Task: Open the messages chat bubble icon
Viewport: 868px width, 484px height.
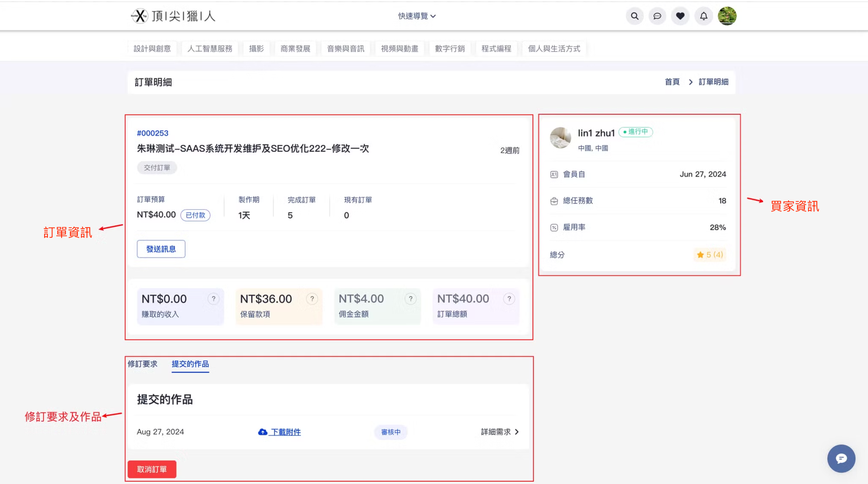Action: pos(657,16)
